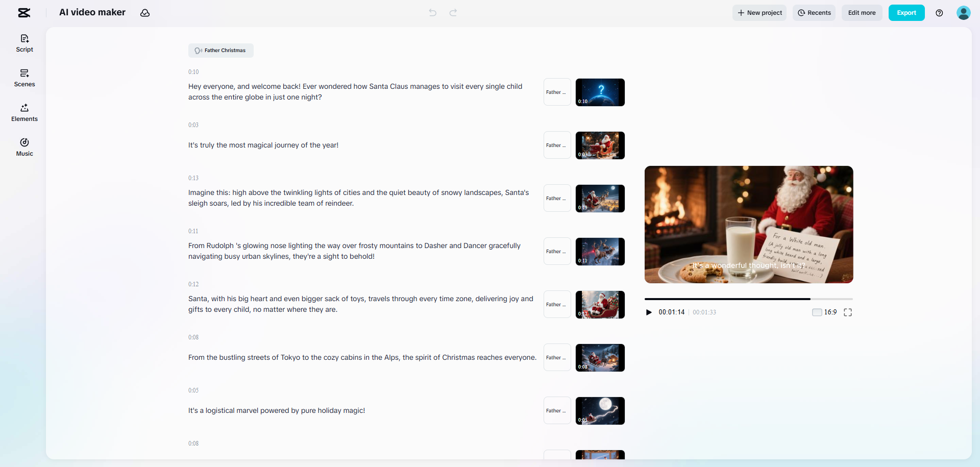Play the video preview
This screenshot has width=980, height=467.
[x=649, y=312]
